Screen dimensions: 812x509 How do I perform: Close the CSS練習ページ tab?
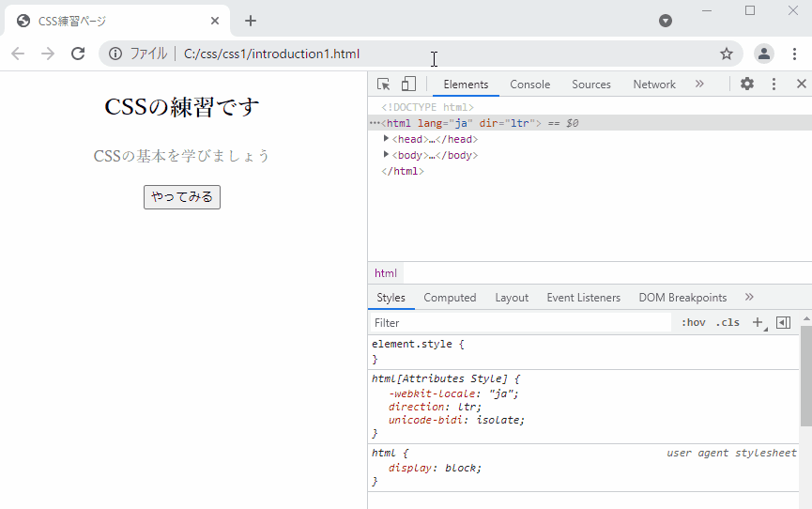(x=215, y=21)
